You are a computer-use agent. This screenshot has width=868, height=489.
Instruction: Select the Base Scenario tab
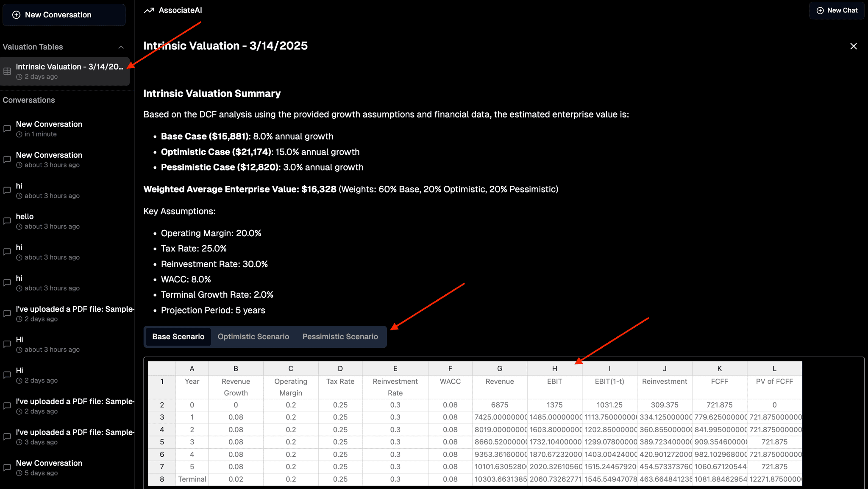[x=178, y=337]
